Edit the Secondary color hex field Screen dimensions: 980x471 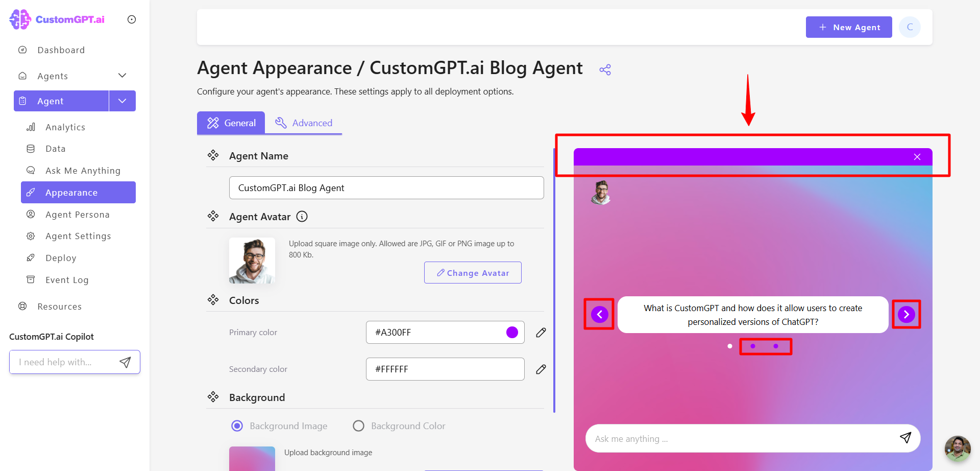coord(445,369)
